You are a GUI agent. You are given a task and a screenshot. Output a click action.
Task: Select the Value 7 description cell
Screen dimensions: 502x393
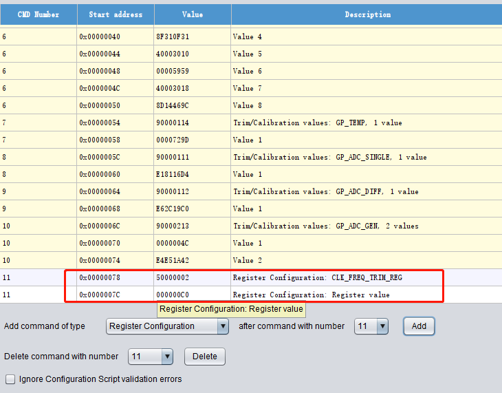366,88
